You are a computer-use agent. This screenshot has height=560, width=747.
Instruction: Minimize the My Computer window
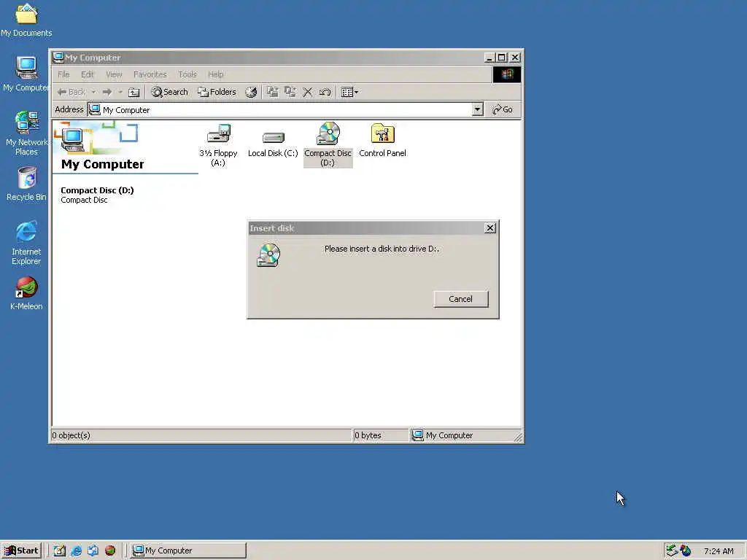click(489, 58)
